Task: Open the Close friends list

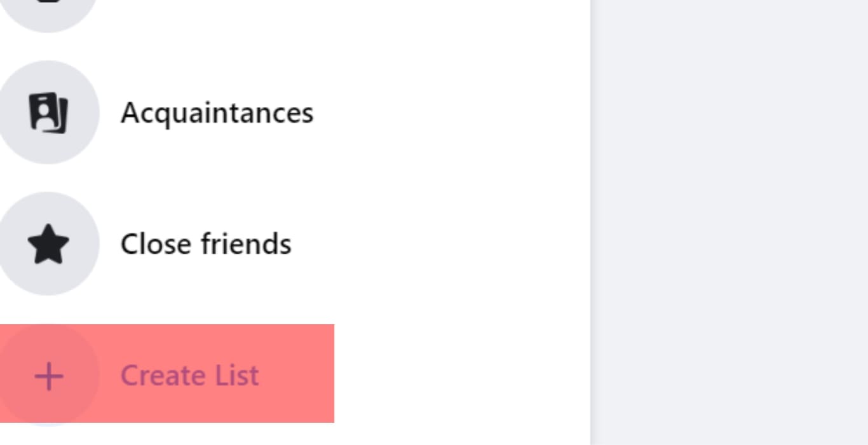Action: [x=205, y=244]
